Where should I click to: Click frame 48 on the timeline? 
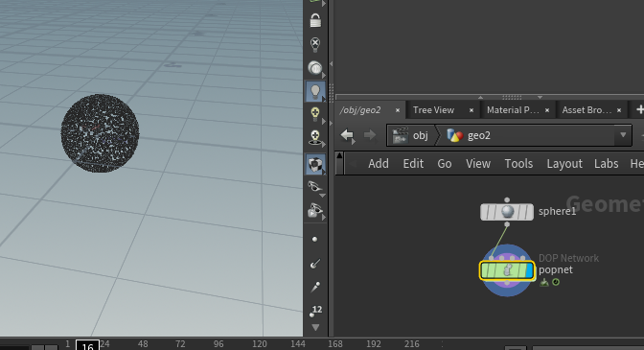point(143,344)
